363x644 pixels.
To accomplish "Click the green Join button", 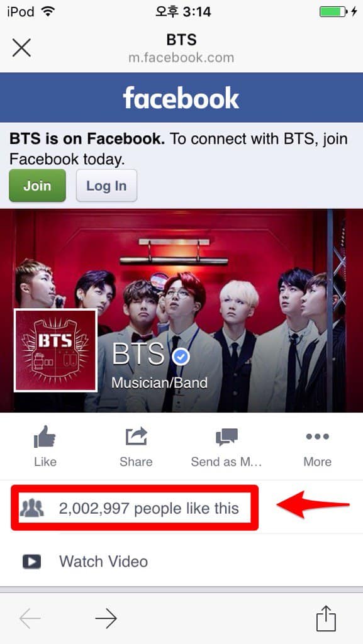I will (37, 186).
